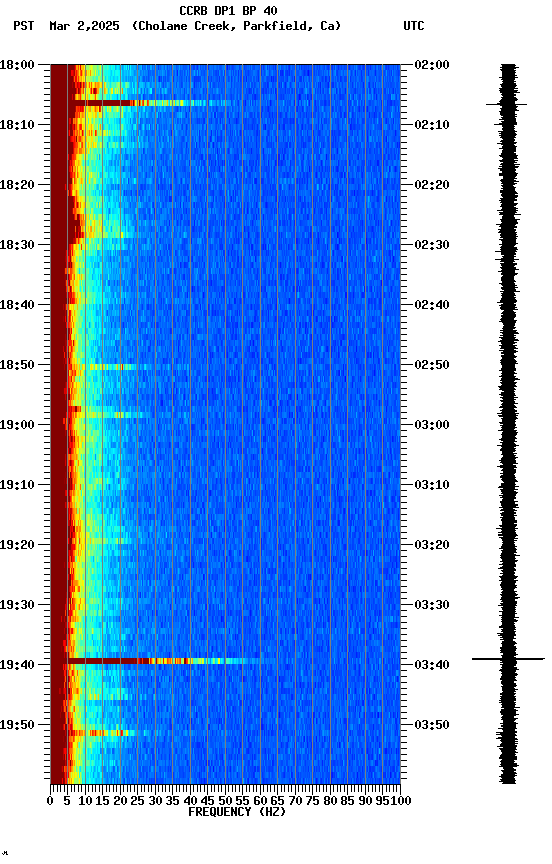Click the UTC time label 02:40
Screen dimensions: 552x864
(432, 305)
